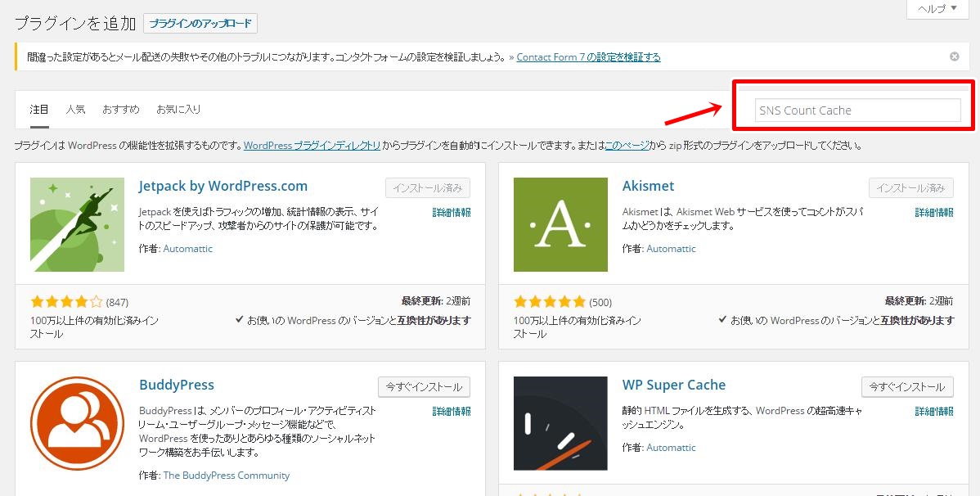Screen dimensions: 980x496
Task: Dismiss the Contact Form 7 notice
Action: (955, 56)
